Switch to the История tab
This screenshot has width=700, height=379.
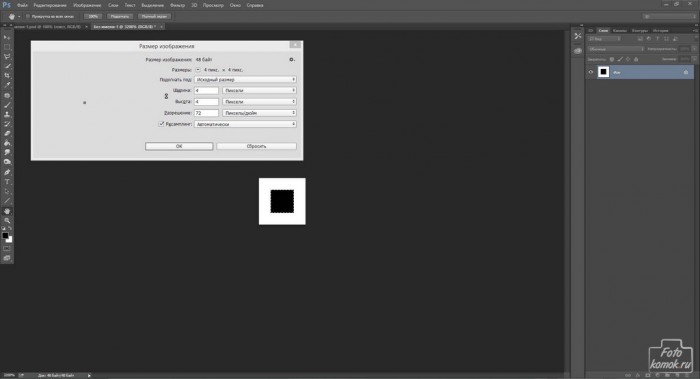[x=660, y=30]
